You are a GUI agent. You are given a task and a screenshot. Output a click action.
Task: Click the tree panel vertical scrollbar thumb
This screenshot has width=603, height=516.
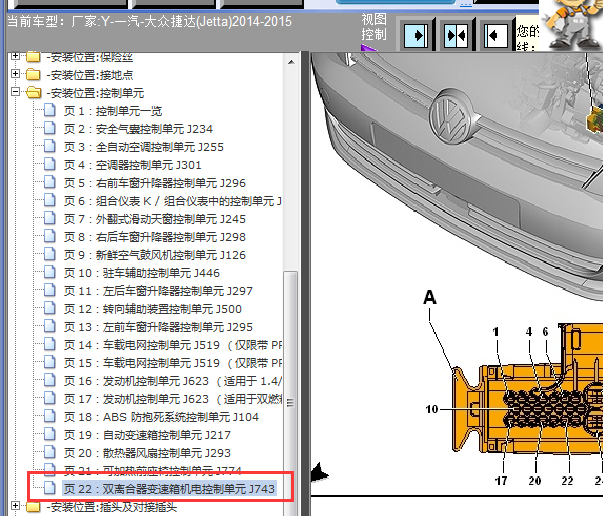(x=290, y=393)
